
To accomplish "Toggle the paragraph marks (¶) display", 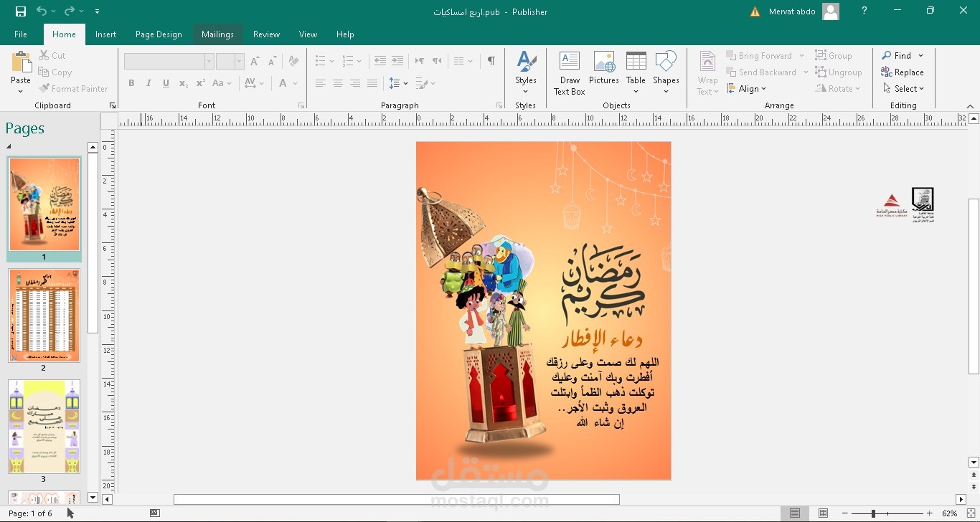I will (491, 61).
